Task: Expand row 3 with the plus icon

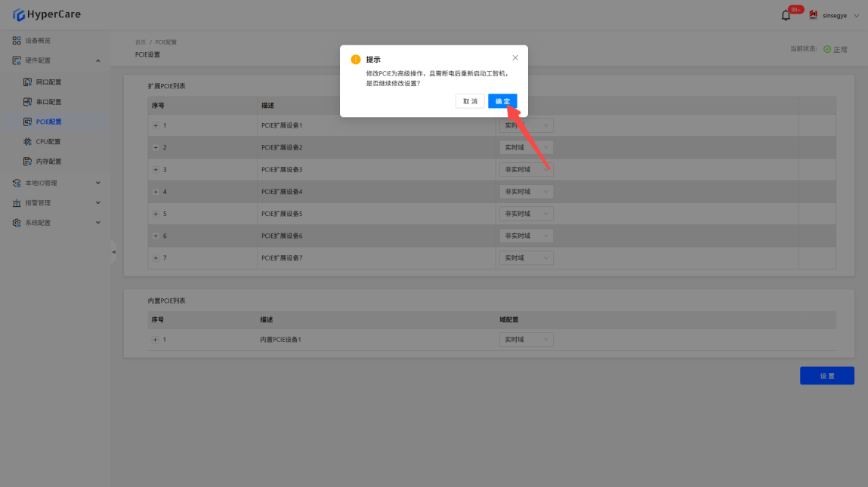Action: point(156,169)
